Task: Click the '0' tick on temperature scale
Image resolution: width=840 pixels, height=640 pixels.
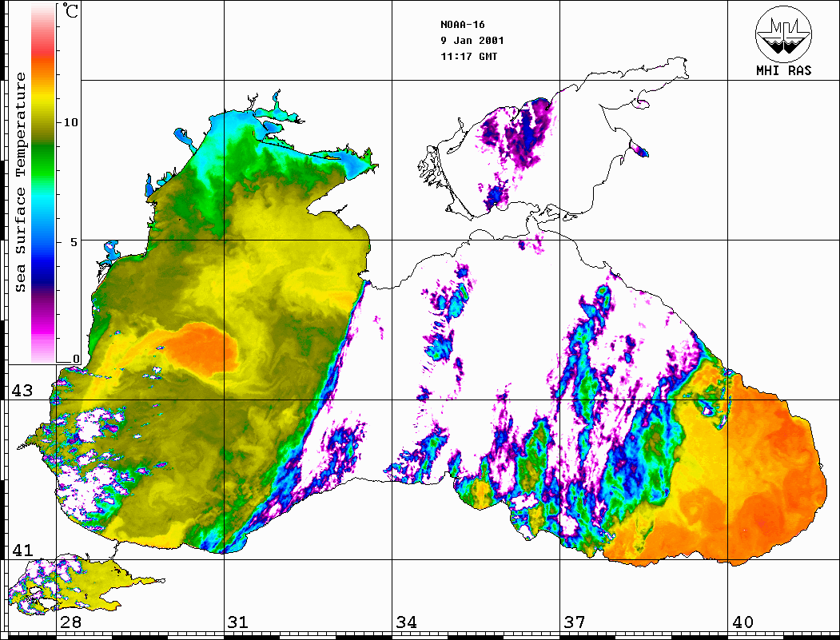Action: tap(76, 358)
